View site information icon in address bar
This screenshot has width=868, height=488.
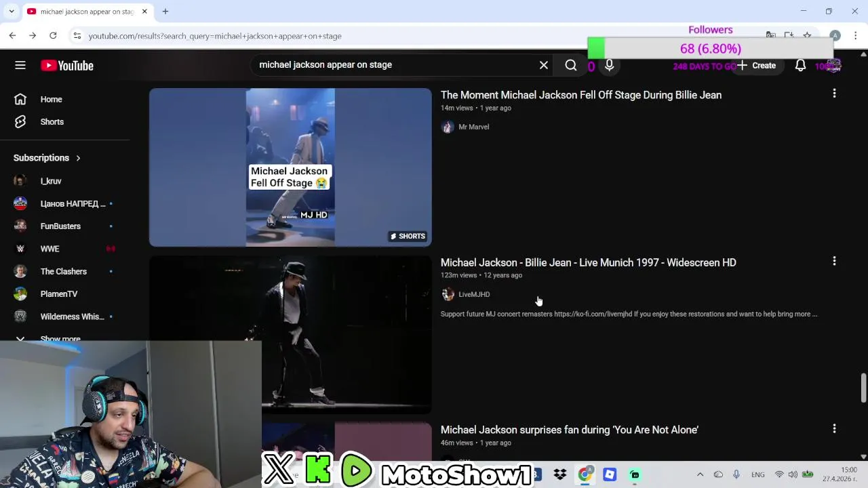point(77,35)
